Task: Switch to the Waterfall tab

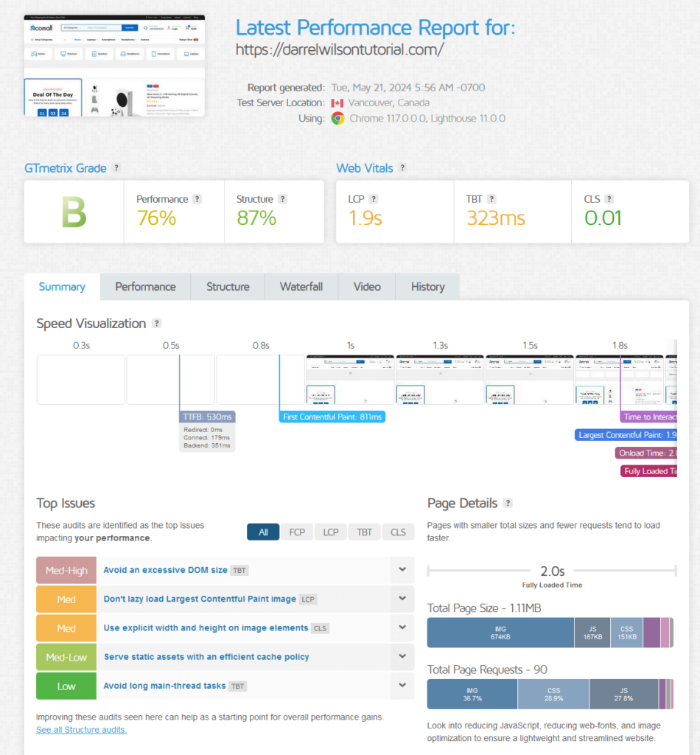Action: [301, 287]
